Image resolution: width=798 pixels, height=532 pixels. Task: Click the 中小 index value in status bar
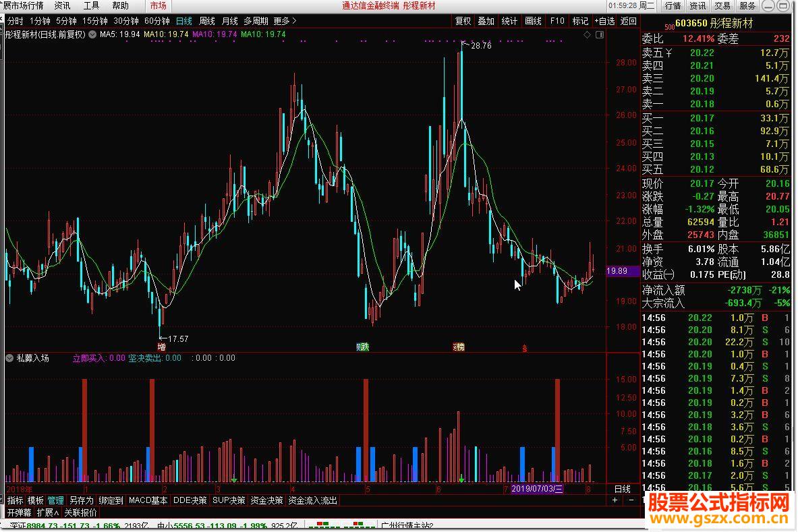[x=190, y=526]
